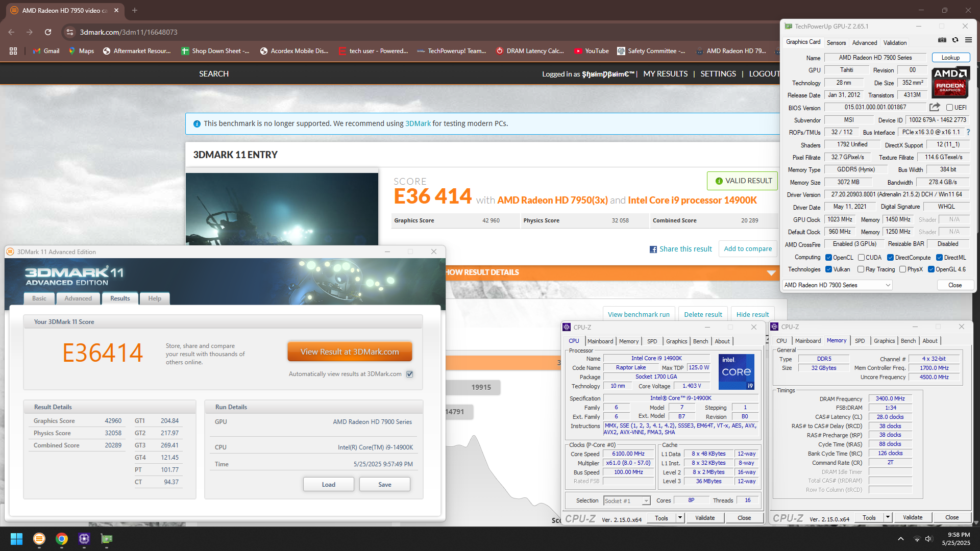Click the Delete result button
The width and height of the screenshot is (980, 551).
coord(703,314)
